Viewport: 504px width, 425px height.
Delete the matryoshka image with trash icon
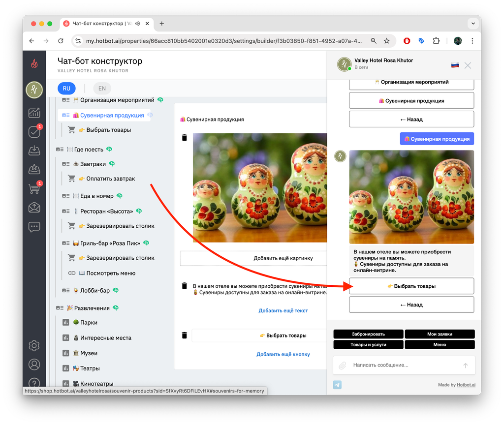pos(184,138)
